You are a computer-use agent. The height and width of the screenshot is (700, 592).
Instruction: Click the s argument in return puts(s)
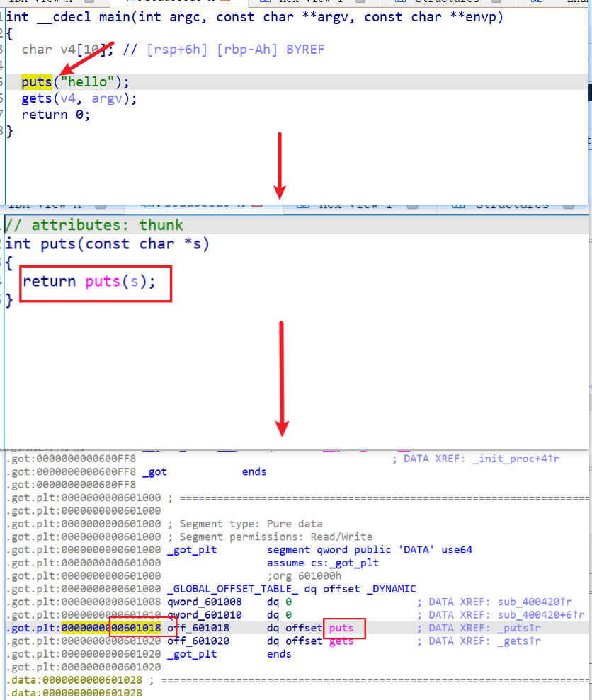(134, 282)
